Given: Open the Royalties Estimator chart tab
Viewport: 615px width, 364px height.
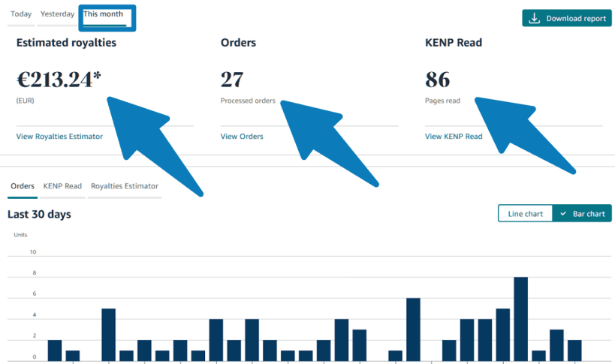Looking at the screenshot, I should point(125,186).
